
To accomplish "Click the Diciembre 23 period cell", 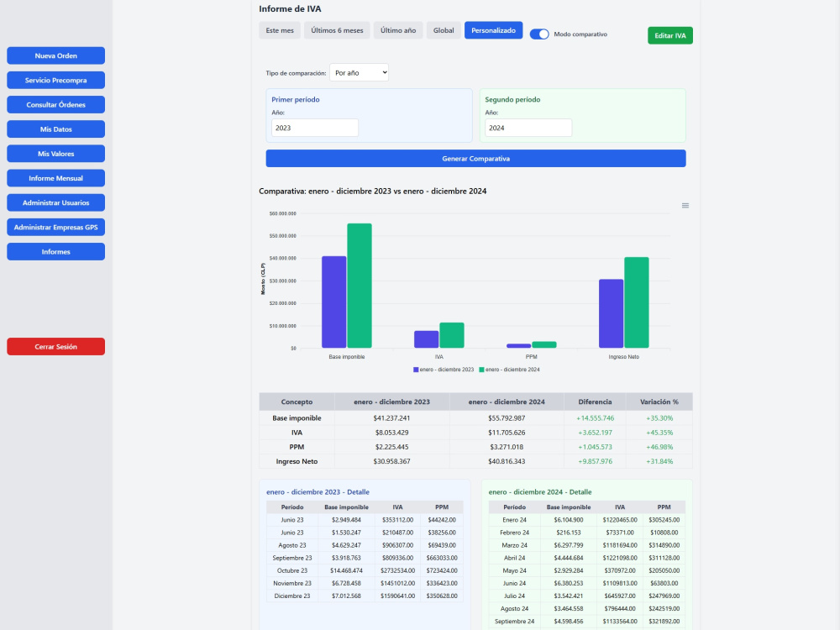I will pos(292,596).
